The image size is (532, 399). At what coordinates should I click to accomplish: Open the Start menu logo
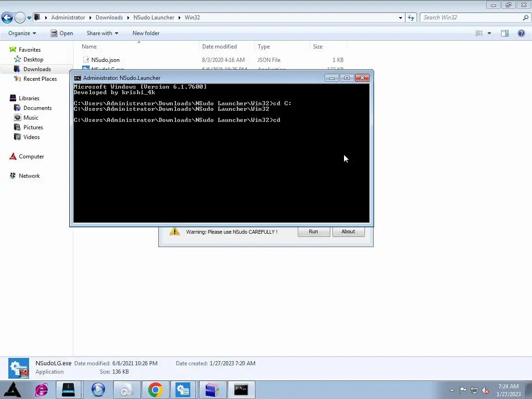click(13, 389)
